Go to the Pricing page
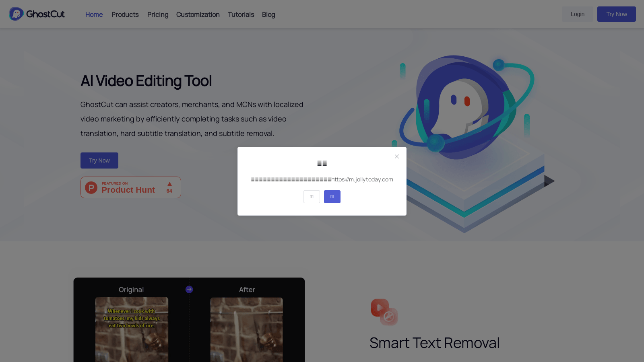This screenshot has width=644, height=362. [x=158, y=14]
